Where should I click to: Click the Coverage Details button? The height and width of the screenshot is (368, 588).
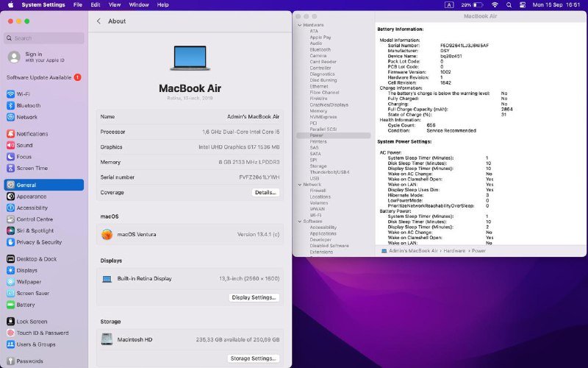265,192
